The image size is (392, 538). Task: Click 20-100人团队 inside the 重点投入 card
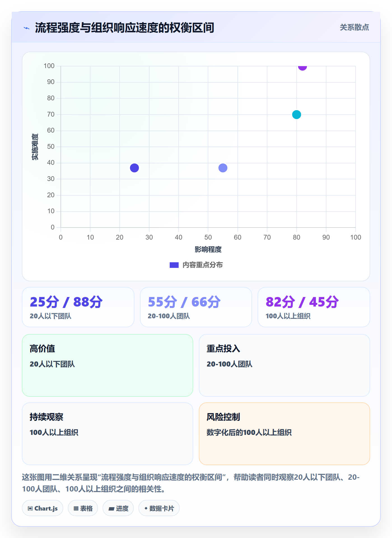pyautogui.click(x=229, y=364)
